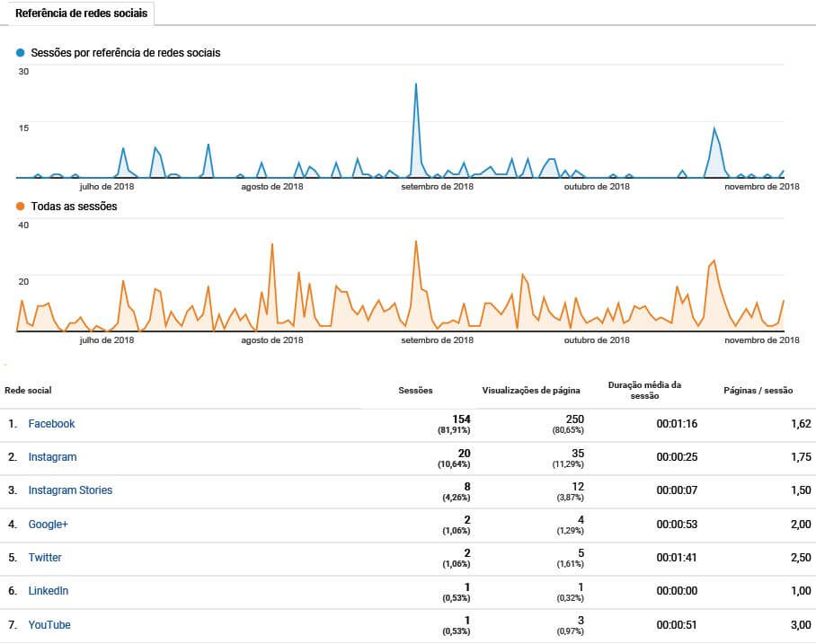Click the Rede social column header
The height and width of the screenshot is (644, 816).
coord(28,391)
